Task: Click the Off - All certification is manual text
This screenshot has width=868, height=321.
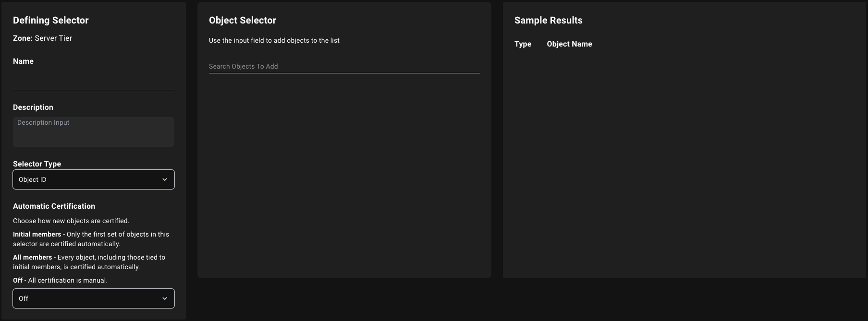Action: (x=60, y=280)
